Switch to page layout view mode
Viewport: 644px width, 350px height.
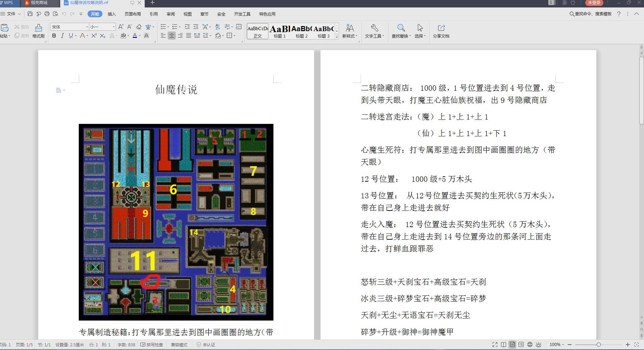click(x=512, y=345)
